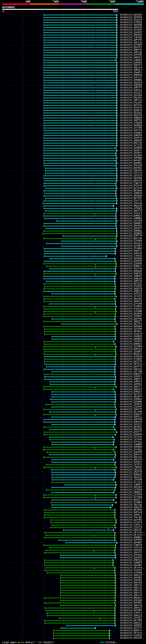Select the query name AV539891
This screenshot has height=644, width=146.
8,8
